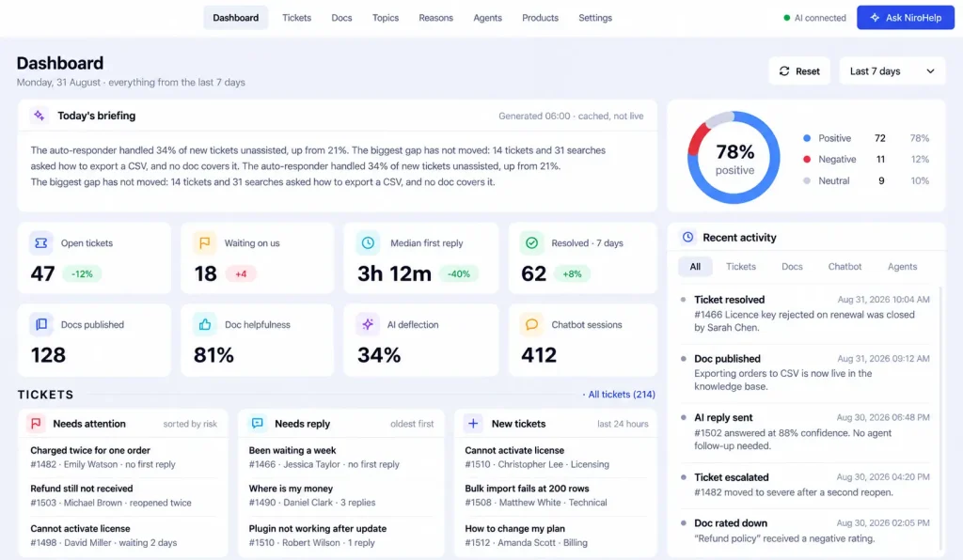Open ticket Refund still not received
963x560 pixels.
tap(123, 495)
